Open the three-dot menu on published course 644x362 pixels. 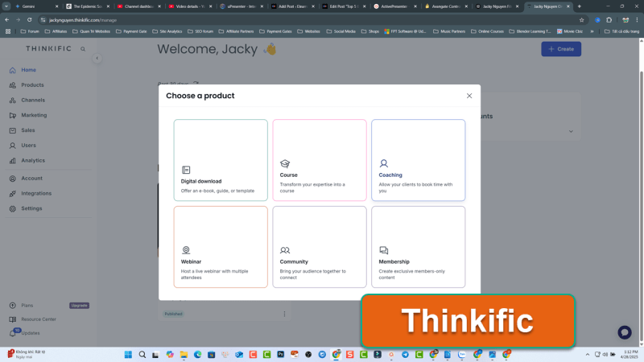(284, 314)
